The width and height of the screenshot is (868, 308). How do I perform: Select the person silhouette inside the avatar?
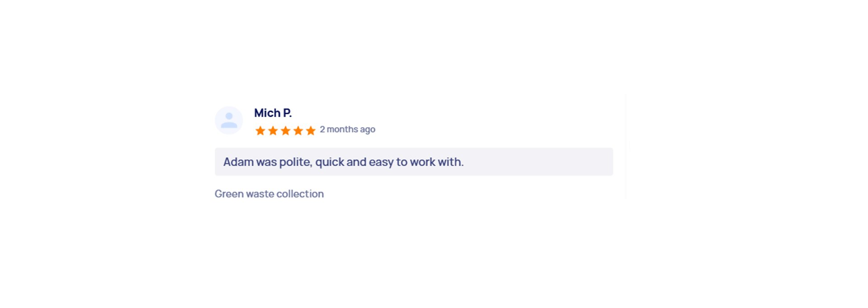point(229,120)
